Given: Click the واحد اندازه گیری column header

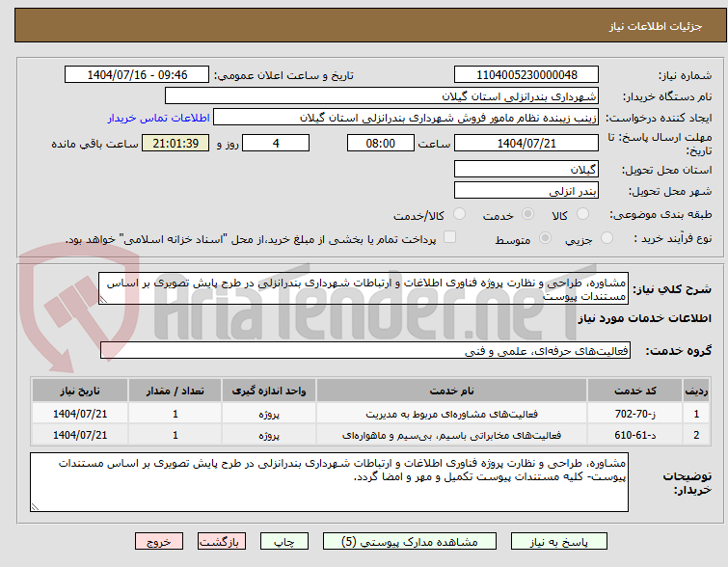Looking at the screenshot, I should (269, 391).
